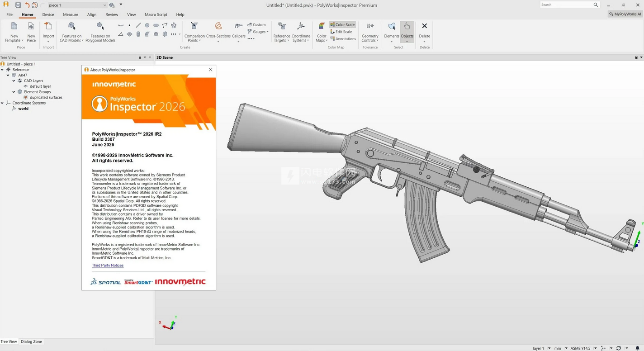Select the point feature icon
Viewport: 644px width, 351px height.
(x=129, y=25)
